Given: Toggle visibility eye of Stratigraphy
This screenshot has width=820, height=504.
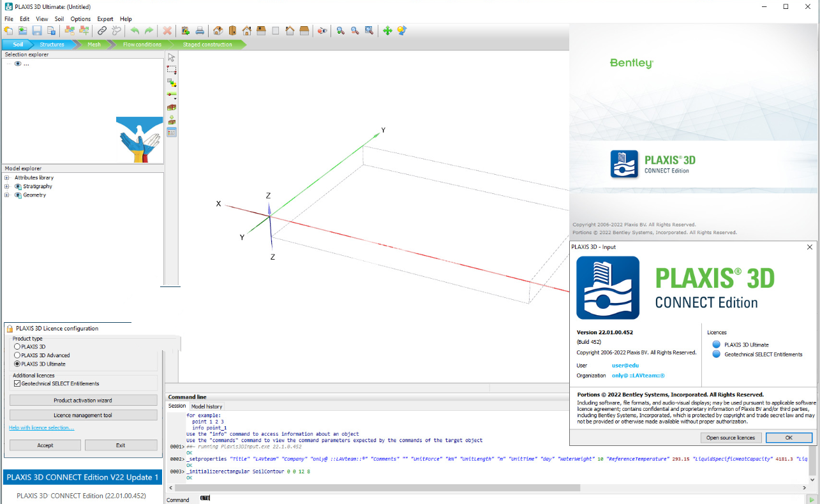Looking at the screenshot, I should 18,186.
